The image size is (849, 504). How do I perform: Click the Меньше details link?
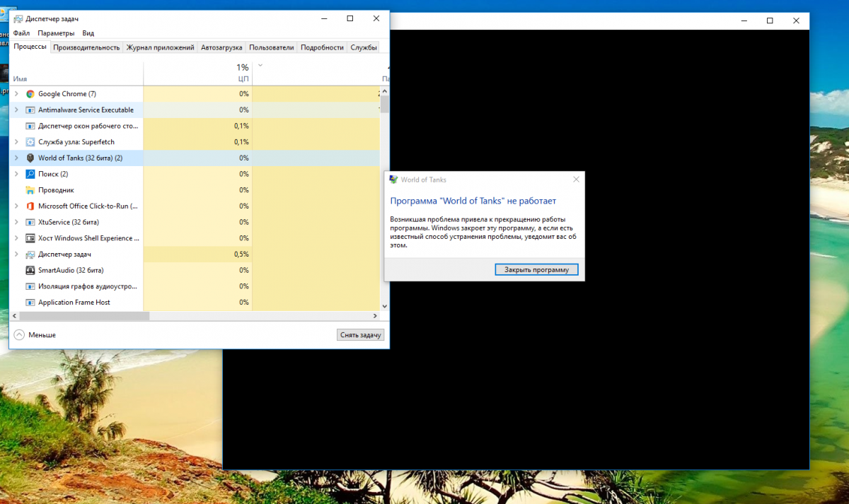point(42,335)
